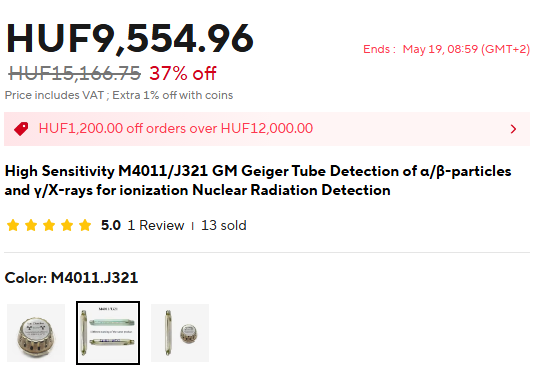The image size is (546, 392).
Task: Expand coupon details with right chevron
Action: pyautogui.click(x=513, y=129)
